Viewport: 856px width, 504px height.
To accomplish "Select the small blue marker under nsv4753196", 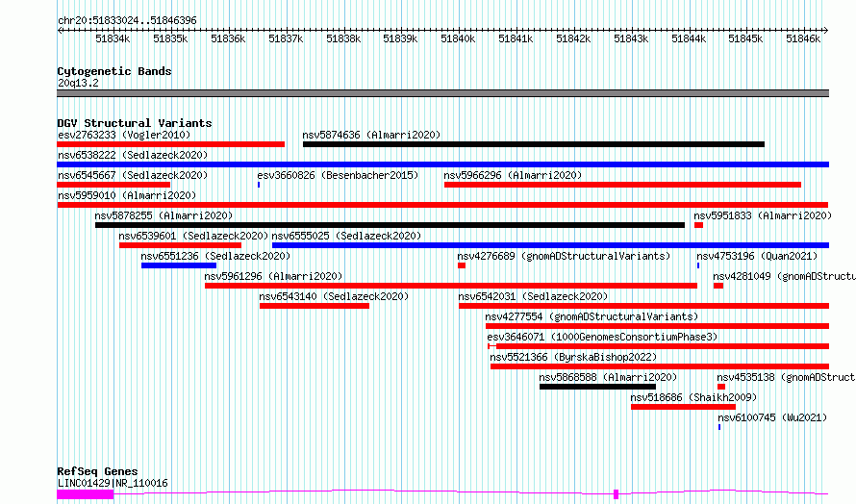I will click(698, 265).
